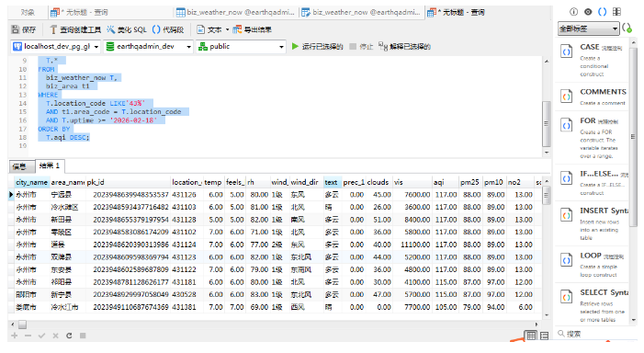Switch to grid view icon
Screen dimensions: 644x353
[x=531, y=336]
